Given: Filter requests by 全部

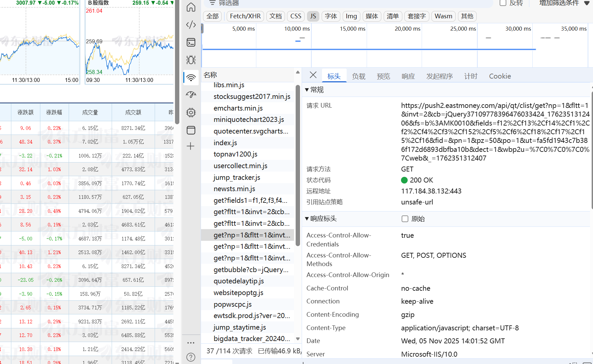Looking at the screenshot, I should pos(213,16).
